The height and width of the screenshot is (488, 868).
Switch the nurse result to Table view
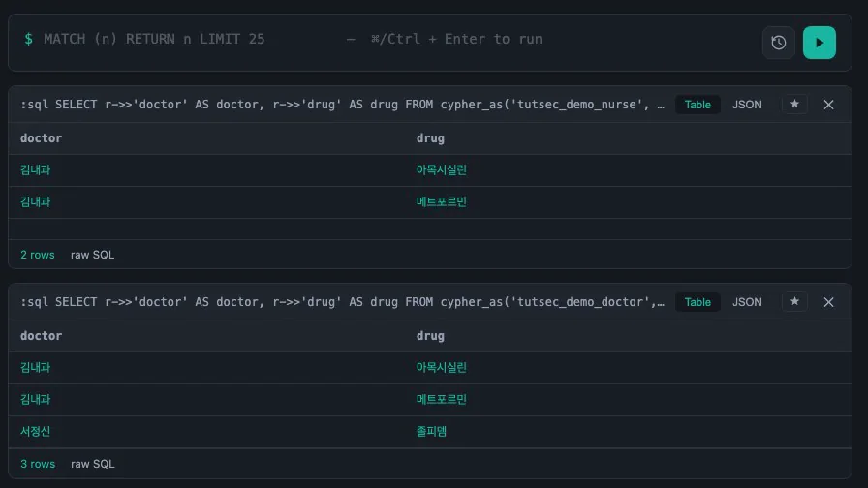697,105
